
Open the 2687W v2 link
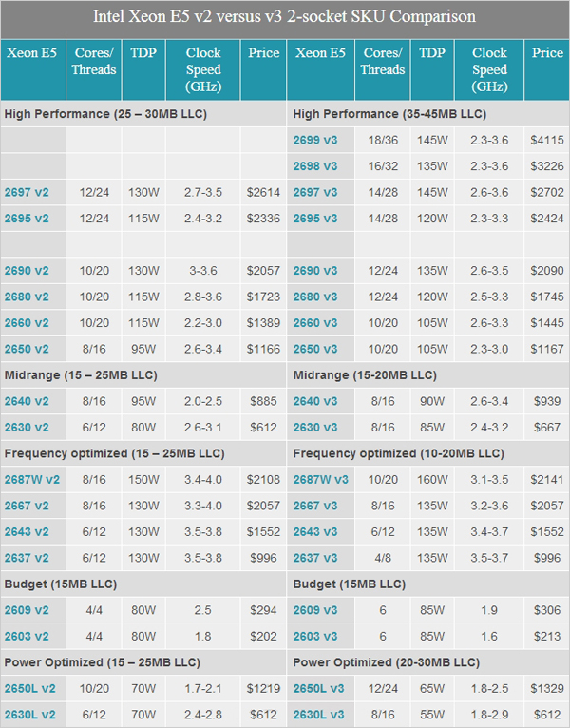coord(32,480)
